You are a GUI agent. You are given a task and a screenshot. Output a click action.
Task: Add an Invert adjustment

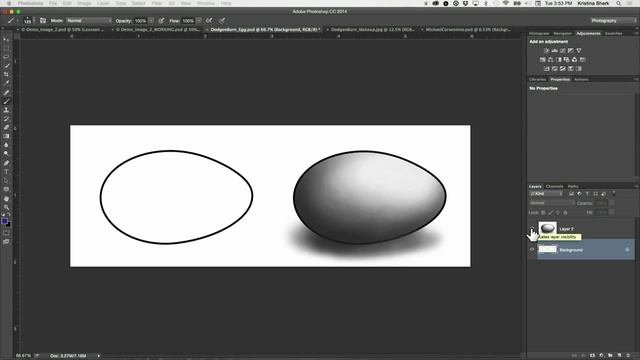click(547, 69)
